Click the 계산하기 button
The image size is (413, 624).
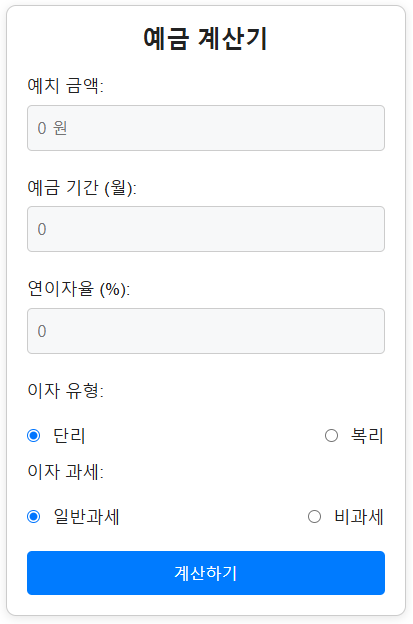coord(206,573)
